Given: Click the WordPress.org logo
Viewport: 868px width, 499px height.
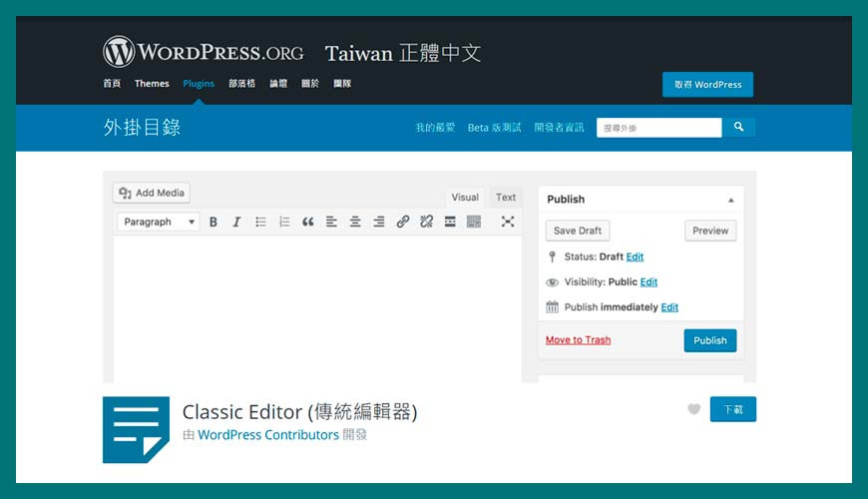Looking at the screenshot, I should [x=204, y=52].
